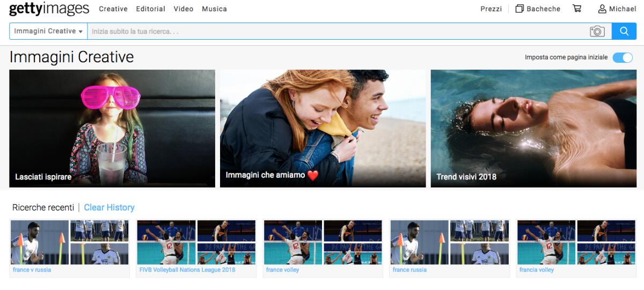644x290 pixels.
Task: Open the Lasciati ispirare banner
Action: point(112,128)
